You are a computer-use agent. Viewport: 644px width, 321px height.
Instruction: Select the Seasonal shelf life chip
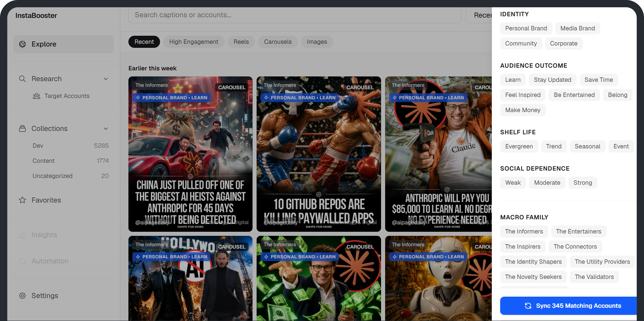[587, 146]
